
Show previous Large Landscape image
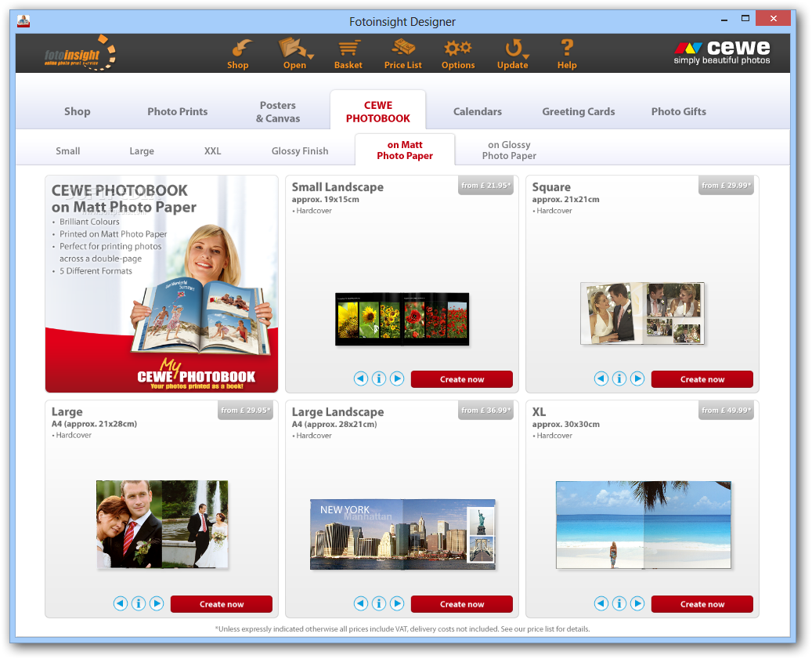(x=361, y=603)
